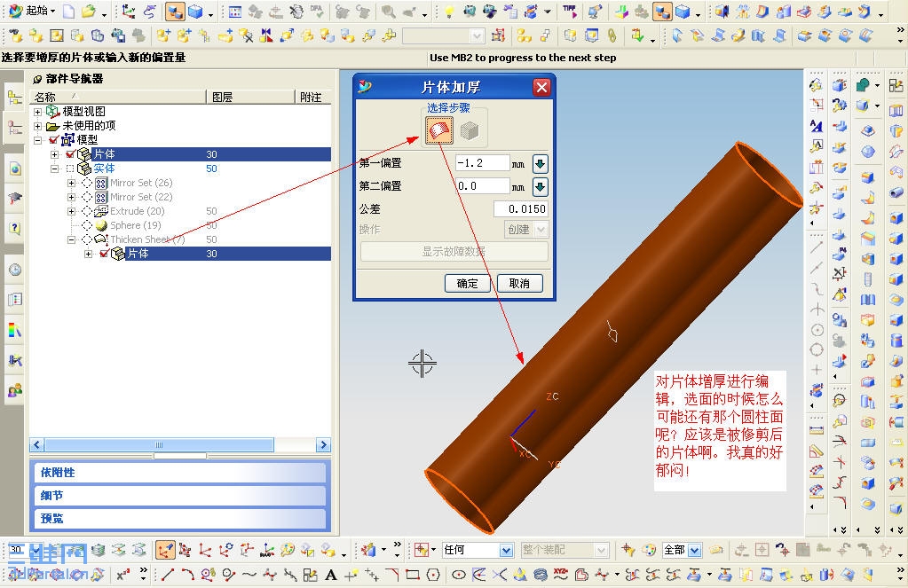This screenshot has height=588, width=908.
Task: Click the 附注 column header
Action: (x=313, y=97)
